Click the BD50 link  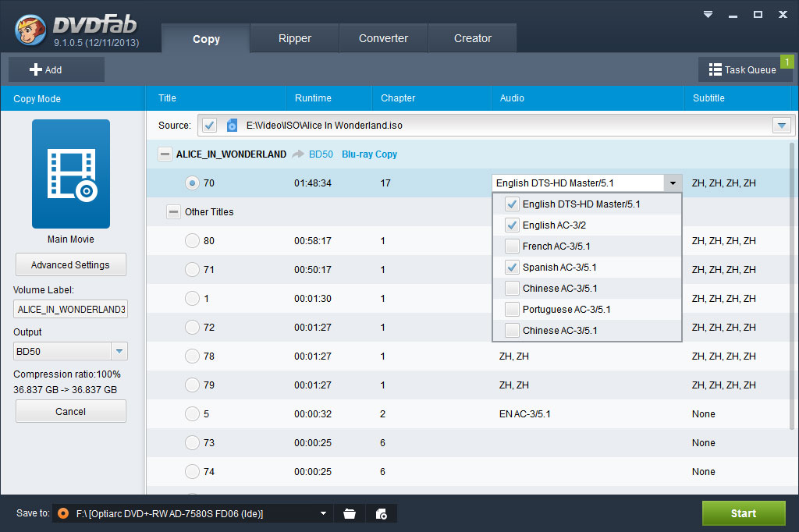(321, 154)
